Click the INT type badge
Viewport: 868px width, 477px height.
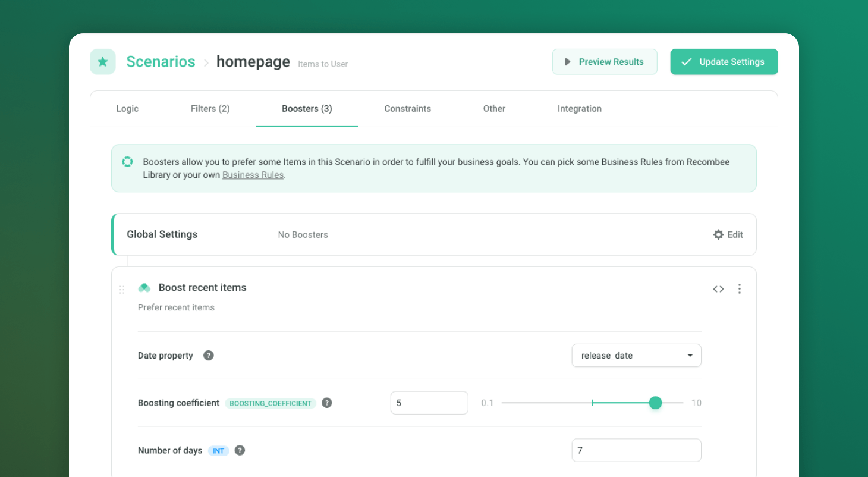219,451
